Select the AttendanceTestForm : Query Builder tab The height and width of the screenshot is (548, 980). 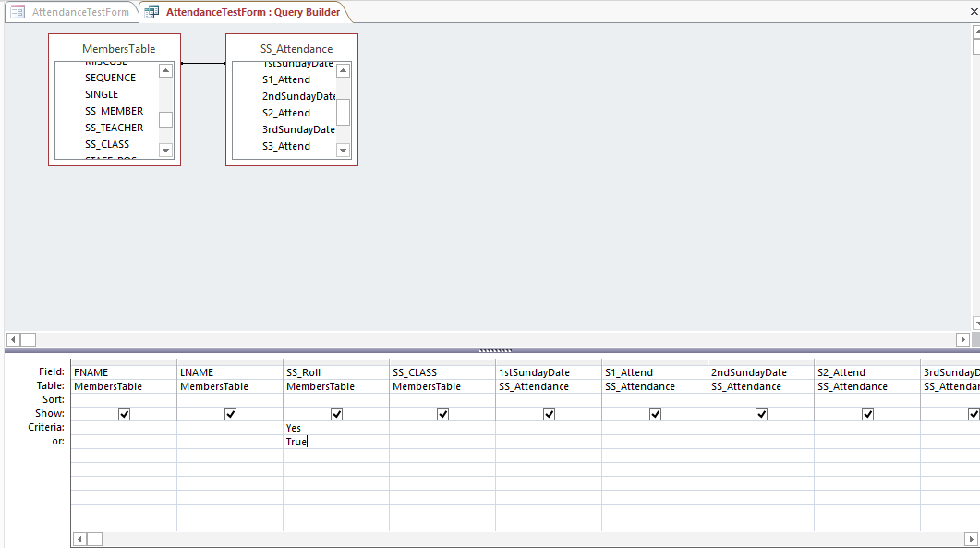click(252, 12)
